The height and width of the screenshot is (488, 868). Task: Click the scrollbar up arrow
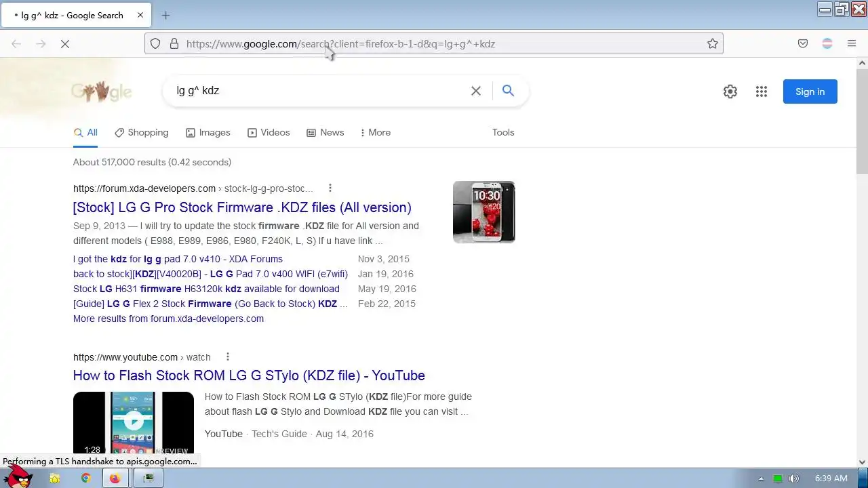click(x=862, y=63)
